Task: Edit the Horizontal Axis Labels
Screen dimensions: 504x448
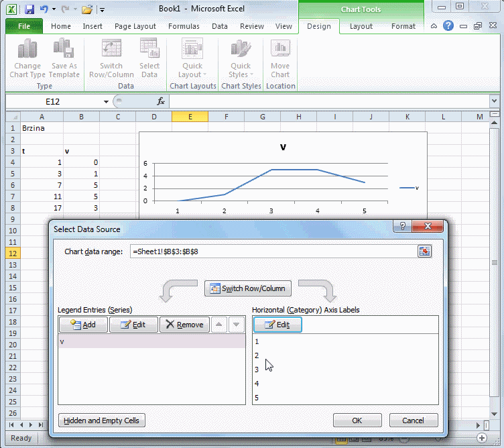Action: pyautogui.click(x=277, y=325)
